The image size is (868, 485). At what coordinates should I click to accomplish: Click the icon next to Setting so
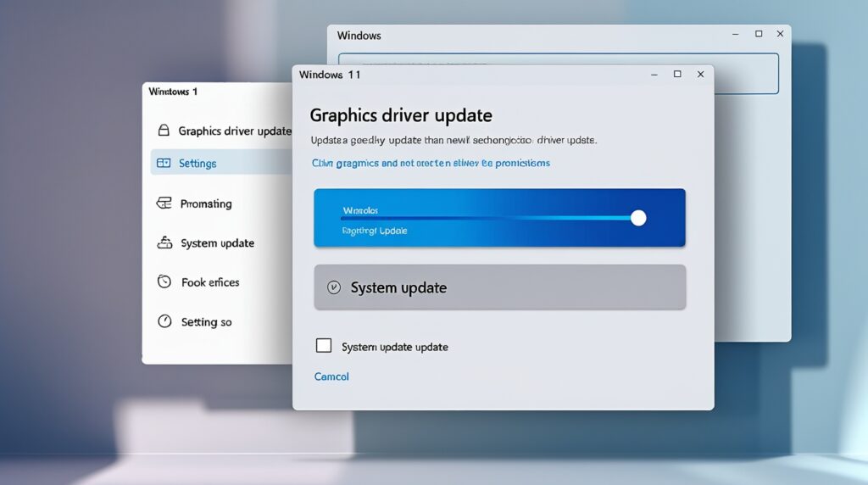(164, 321)
